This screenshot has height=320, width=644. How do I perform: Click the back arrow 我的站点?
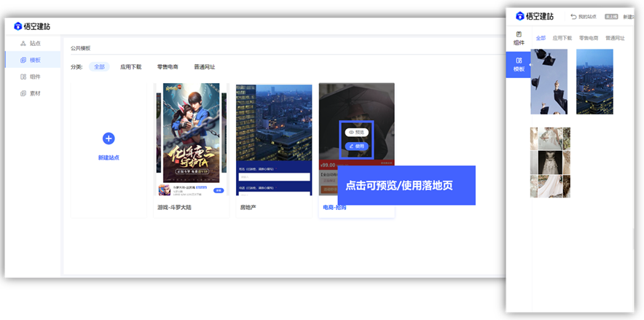click(x=583, y=17)
